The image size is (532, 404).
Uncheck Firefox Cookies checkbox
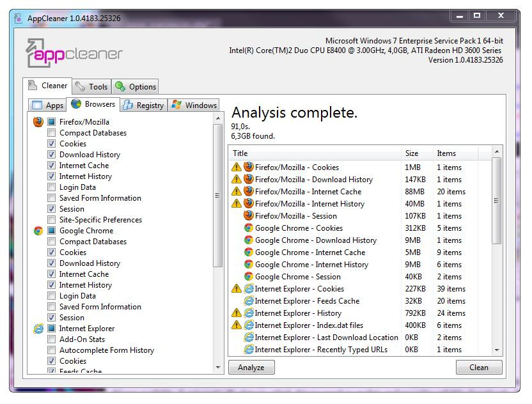tap(52, 143)
